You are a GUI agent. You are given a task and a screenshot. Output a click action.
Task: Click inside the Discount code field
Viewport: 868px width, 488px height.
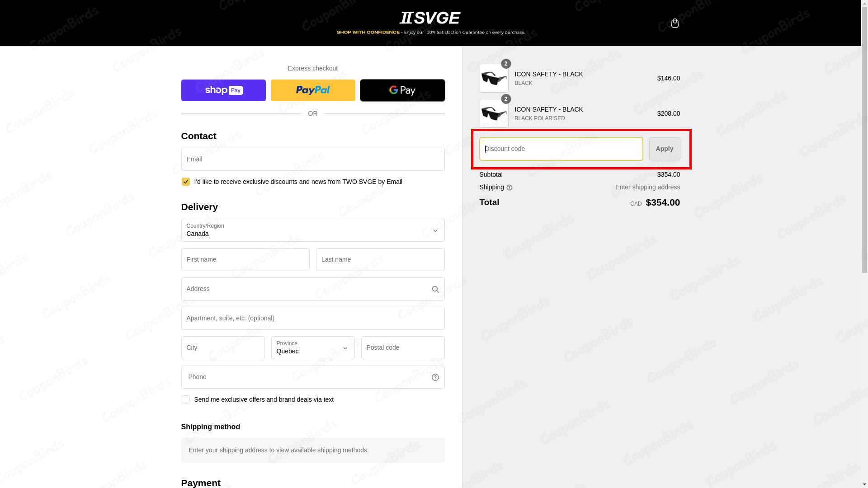561,148
